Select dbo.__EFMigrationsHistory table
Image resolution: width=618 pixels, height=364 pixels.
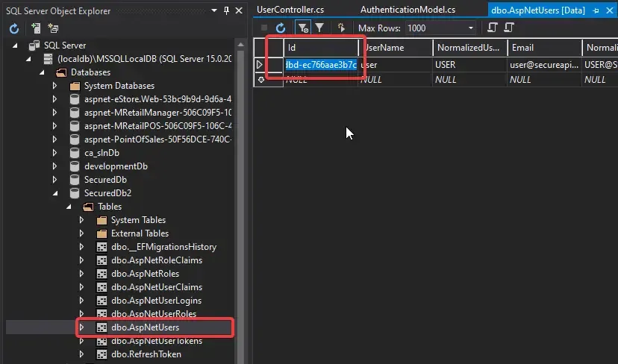coord(163,247)
